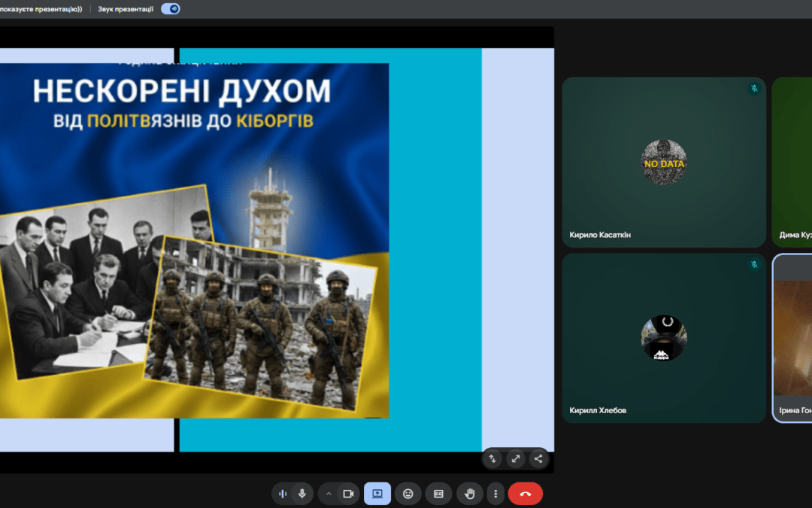Click muted mic icon on Кирило Касаткін tile
The height and width of the screenshot is (508, 812).
755,89
